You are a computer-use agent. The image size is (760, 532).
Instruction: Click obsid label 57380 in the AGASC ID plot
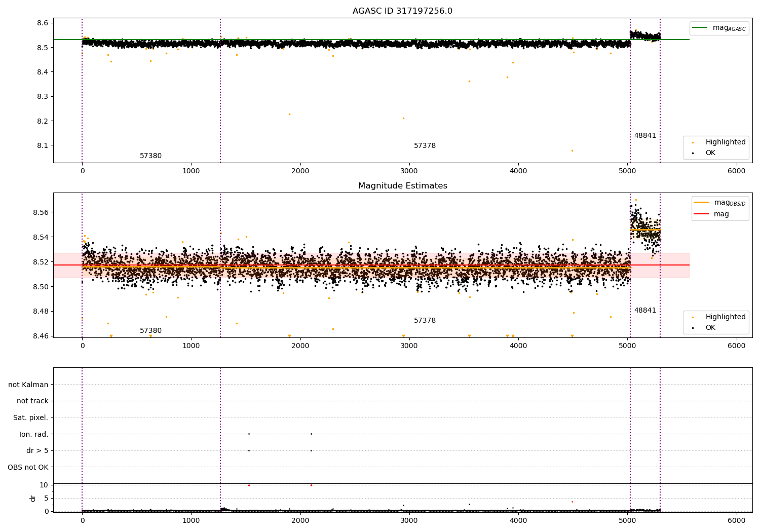[150, 156]
